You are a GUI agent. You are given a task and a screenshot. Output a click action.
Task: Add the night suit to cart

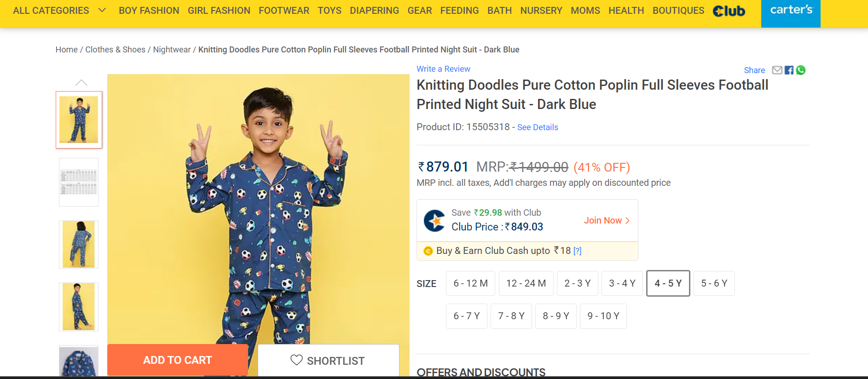pos(178,360)
